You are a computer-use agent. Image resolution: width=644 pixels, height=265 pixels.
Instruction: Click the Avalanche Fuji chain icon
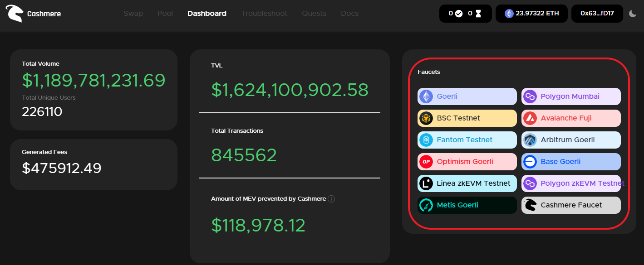point(530,118)
